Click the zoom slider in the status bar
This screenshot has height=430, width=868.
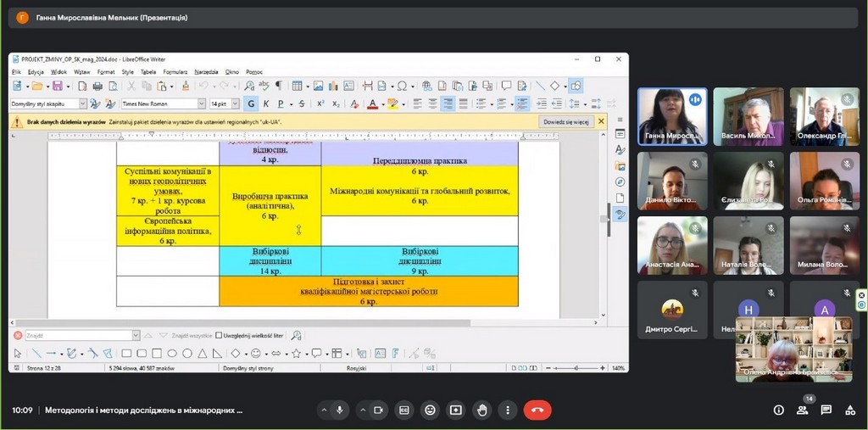point(576,368)
